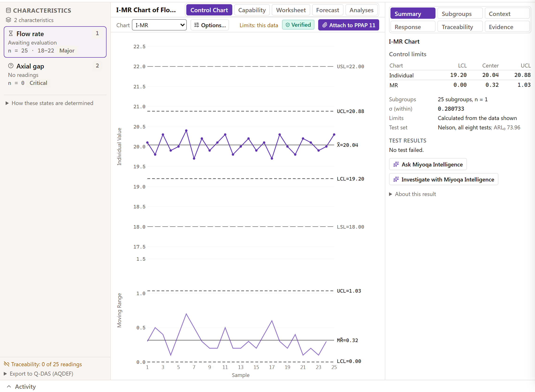
Task: Open the Analyses tab
Action: pyautogui.click(x=361, y=10)
